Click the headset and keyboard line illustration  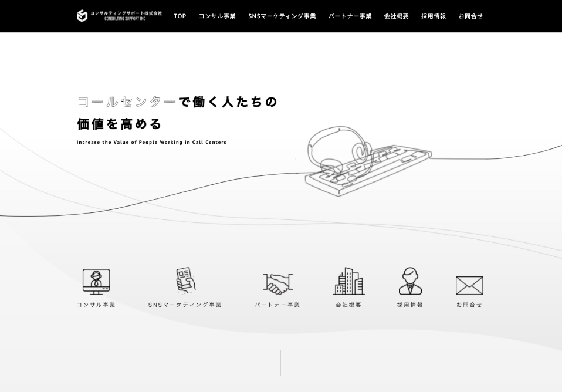[x=367, y=161]
